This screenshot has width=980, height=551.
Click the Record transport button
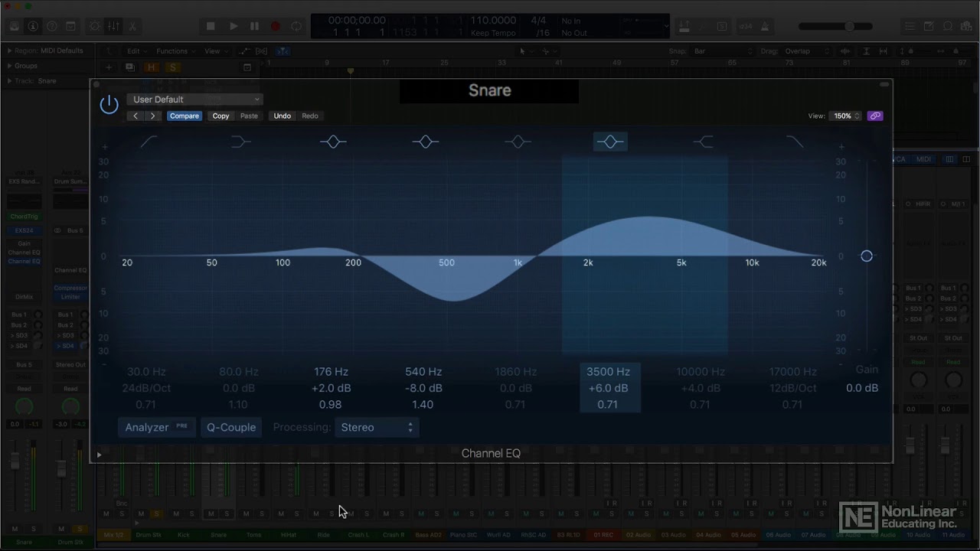275,26
